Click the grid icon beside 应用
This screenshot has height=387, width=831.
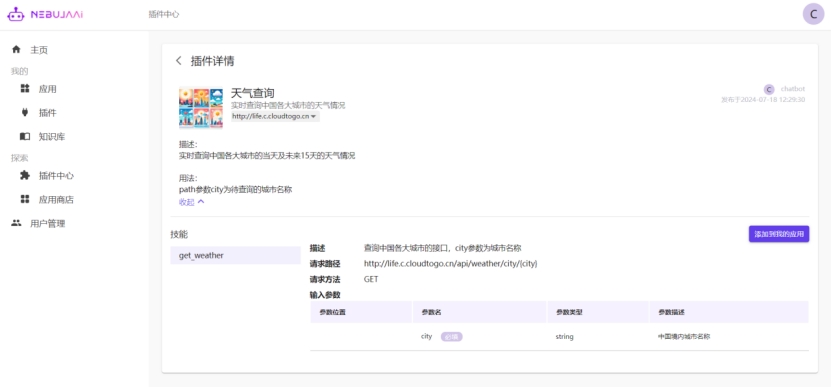click(x=25, y=89)
